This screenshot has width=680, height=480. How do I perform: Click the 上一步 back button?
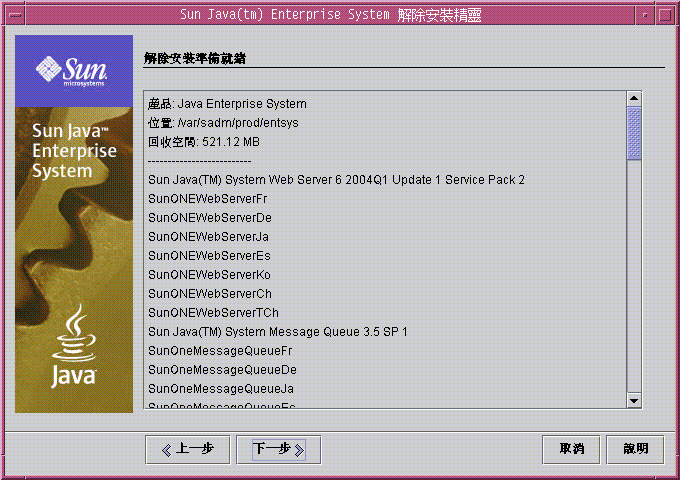(187, 450)
